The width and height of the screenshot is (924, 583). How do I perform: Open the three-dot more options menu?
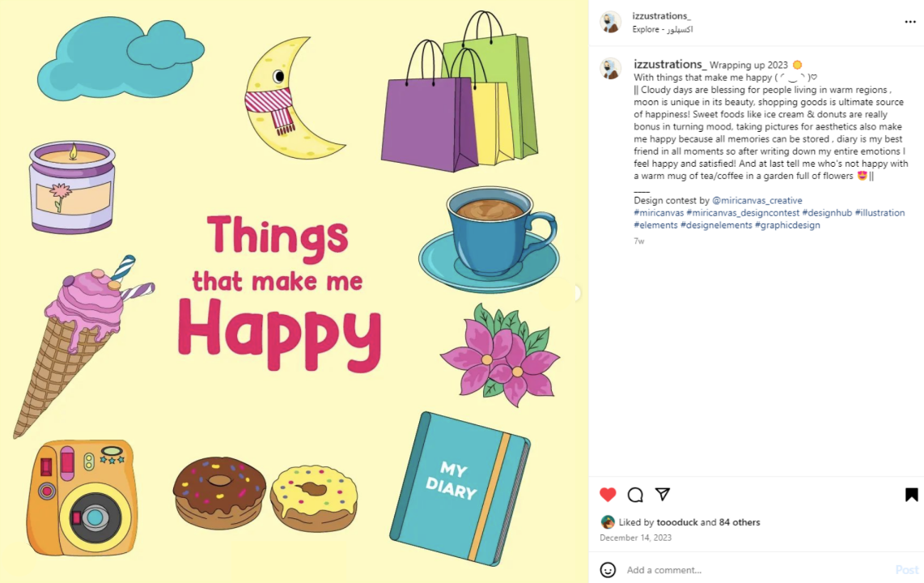click(x=910, y=22)
